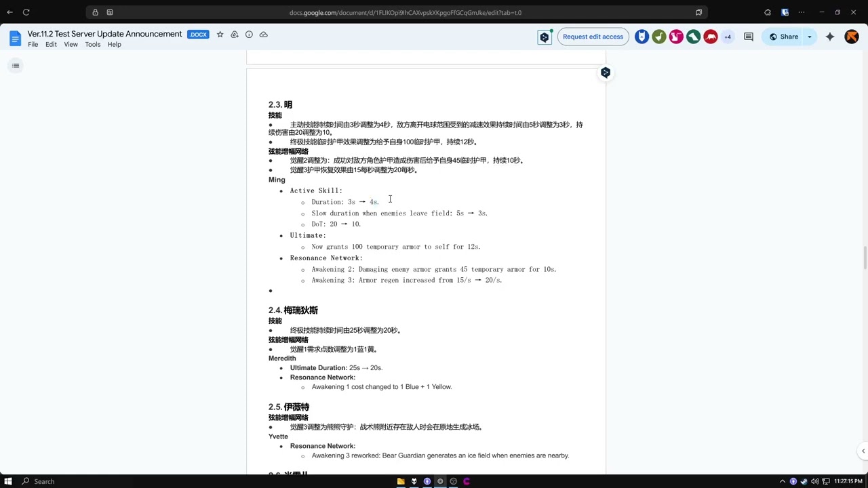Viewport: 868px width, 488px height.
Task: Open the move-to-folder icon
Action: pos(235,35)
